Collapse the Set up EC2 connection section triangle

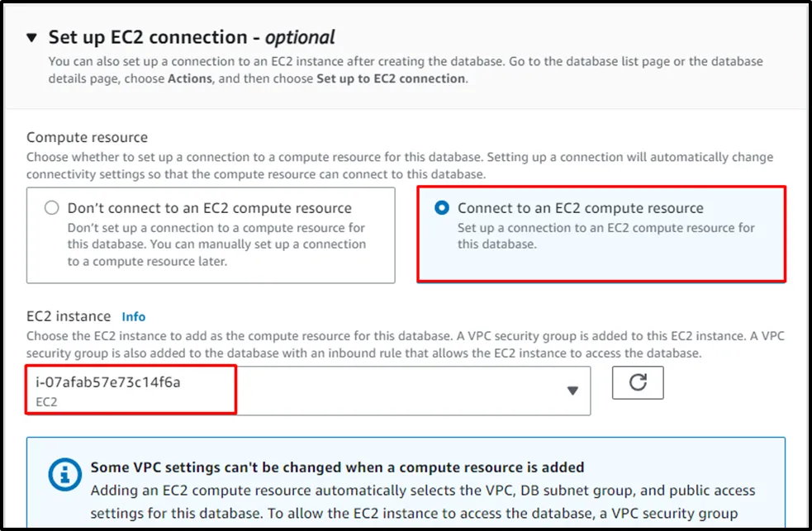(31, 38)
